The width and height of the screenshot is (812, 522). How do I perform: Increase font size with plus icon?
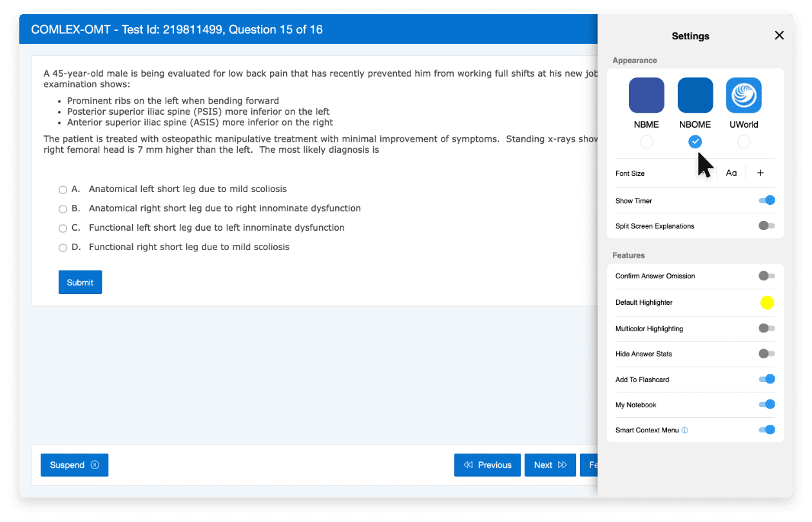point(760,173)
